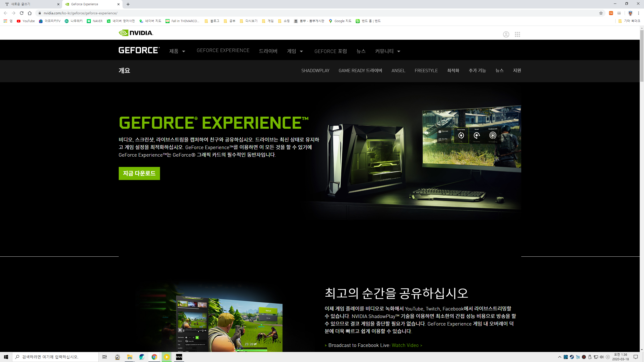Go to the ANSEL section

tap(398, 71)
